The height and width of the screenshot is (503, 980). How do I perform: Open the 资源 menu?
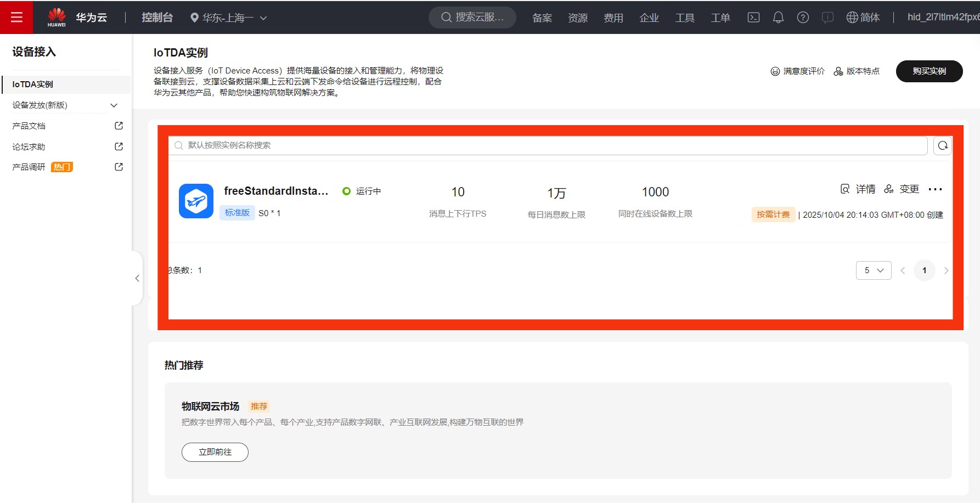click(x=578, y=18)
